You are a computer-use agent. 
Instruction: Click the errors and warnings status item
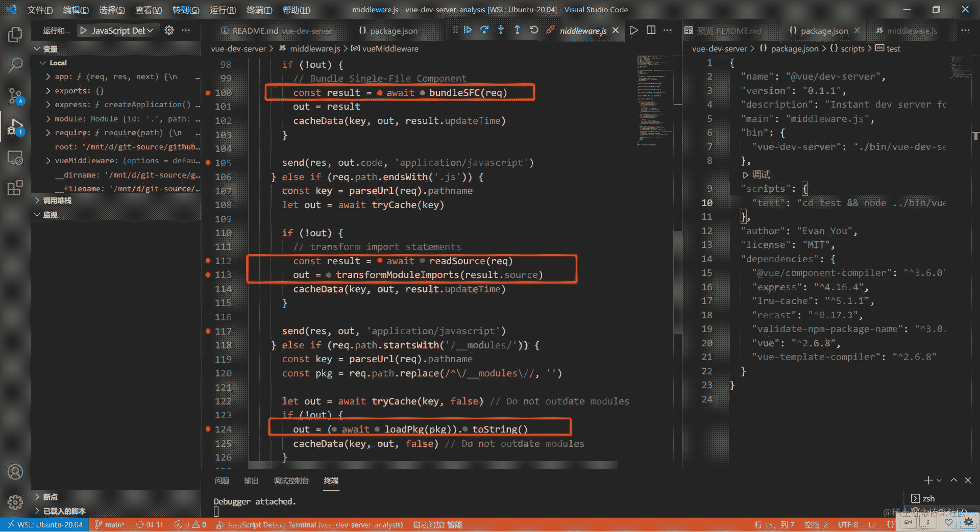click(x=190, y=525)
